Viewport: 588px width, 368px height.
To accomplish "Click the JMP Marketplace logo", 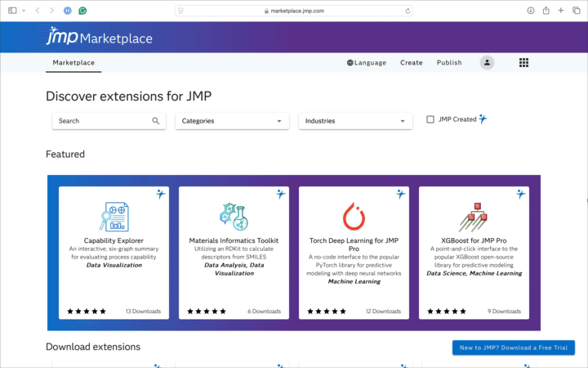I will coord(100,38).
